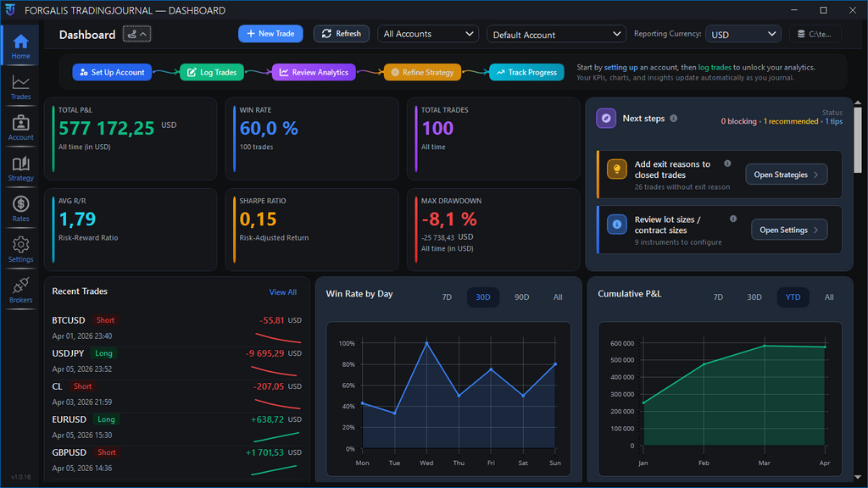The width and height of the screenshot is (868, 488).
Task: Open the Default Account dropdown
Action: (x=556, y=35)
